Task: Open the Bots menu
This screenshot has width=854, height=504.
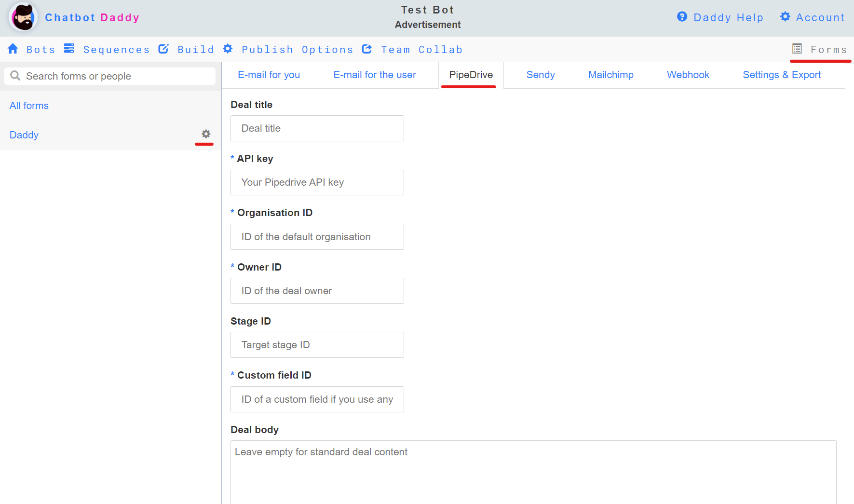Action: coord(41,50)
